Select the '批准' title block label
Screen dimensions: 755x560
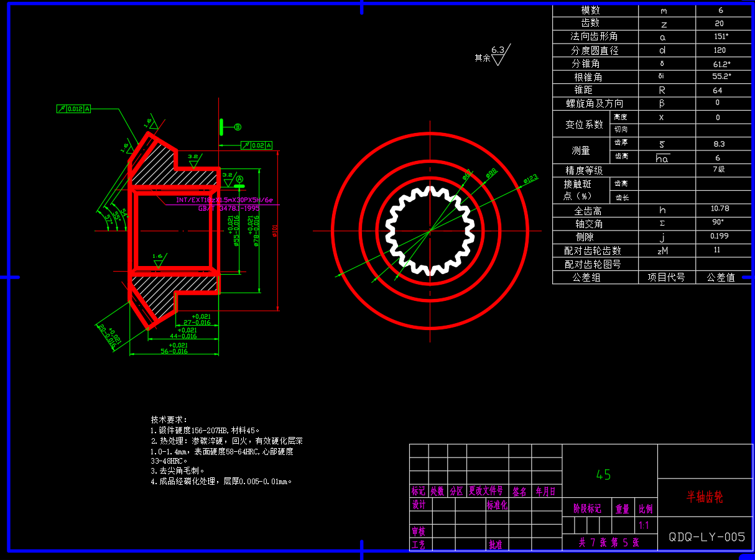tap(496, 545)
